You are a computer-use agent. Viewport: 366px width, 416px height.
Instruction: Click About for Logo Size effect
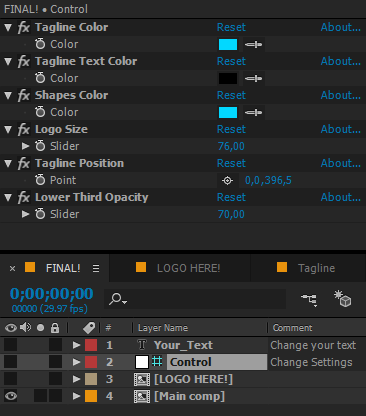tap(340, 129)
